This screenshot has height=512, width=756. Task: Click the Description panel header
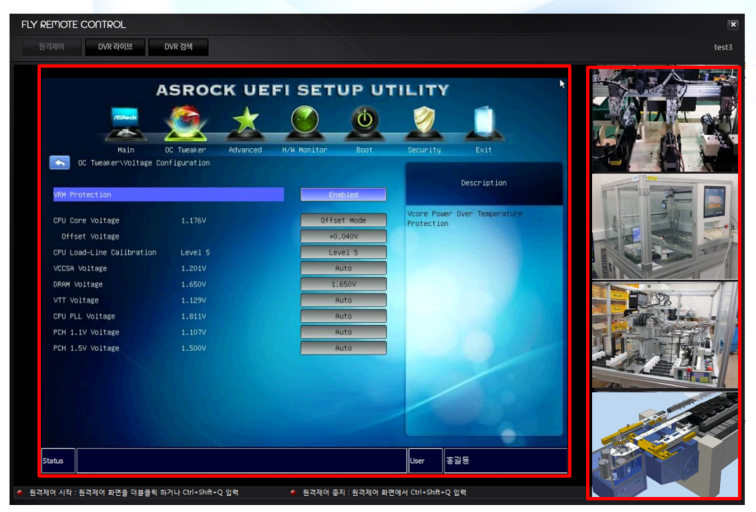(x=484, y=183)
